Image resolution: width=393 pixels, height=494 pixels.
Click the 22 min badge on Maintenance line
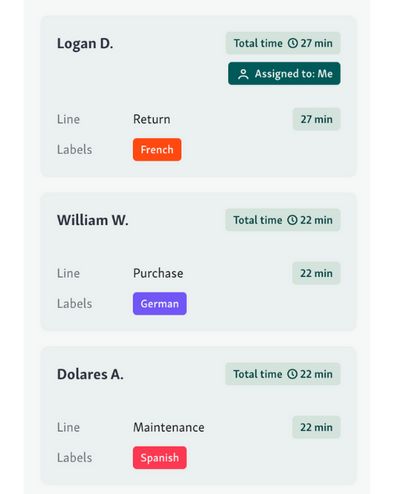tap(316, 427)
